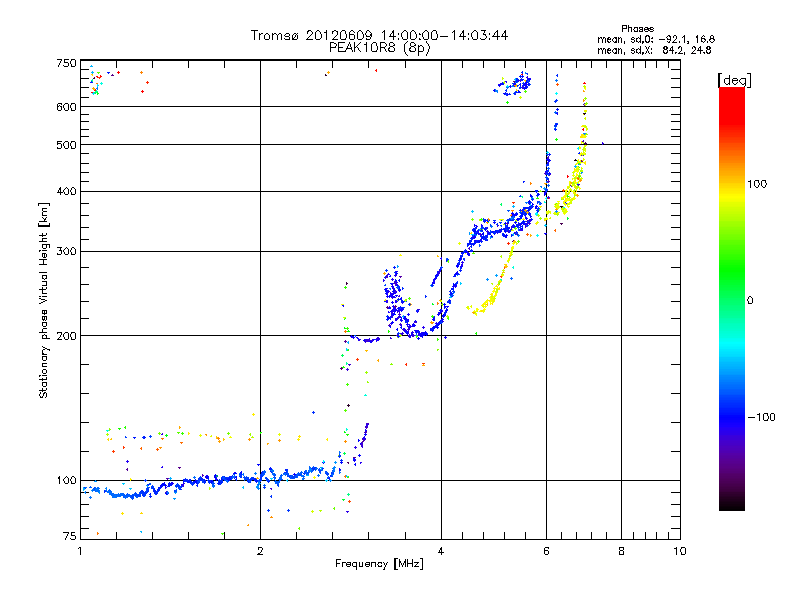
Task: Click the 'Phases' heading text
Action: (637, 29)
